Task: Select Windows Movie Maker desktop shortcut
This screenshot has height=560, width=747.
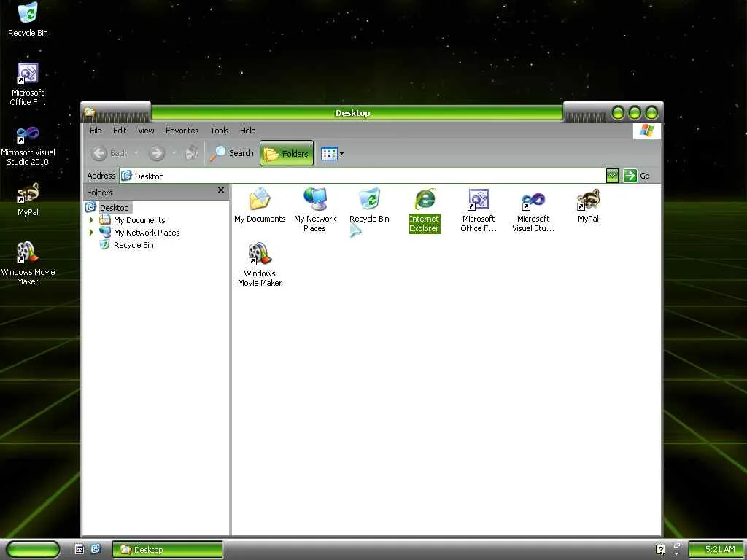Action: pyautogui.click(x=28, y=263)
